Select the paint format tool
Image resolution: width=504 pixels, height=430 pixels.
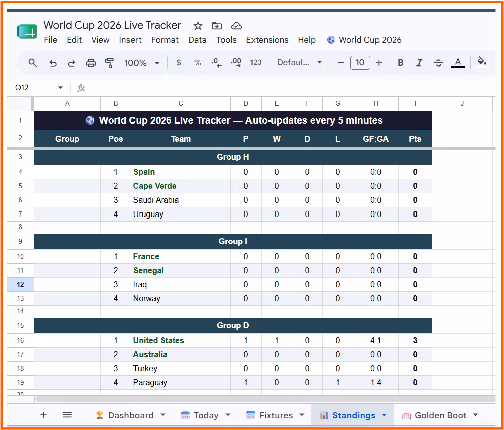[110, 63]
